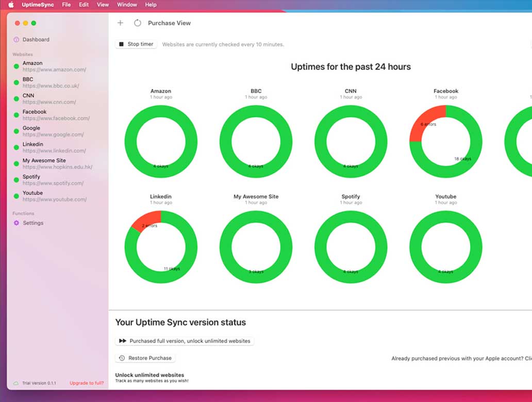The image size is (532, 402).
Task: Click the 'Trial Version 0.1.1' status text
Action: click(39, 383)
